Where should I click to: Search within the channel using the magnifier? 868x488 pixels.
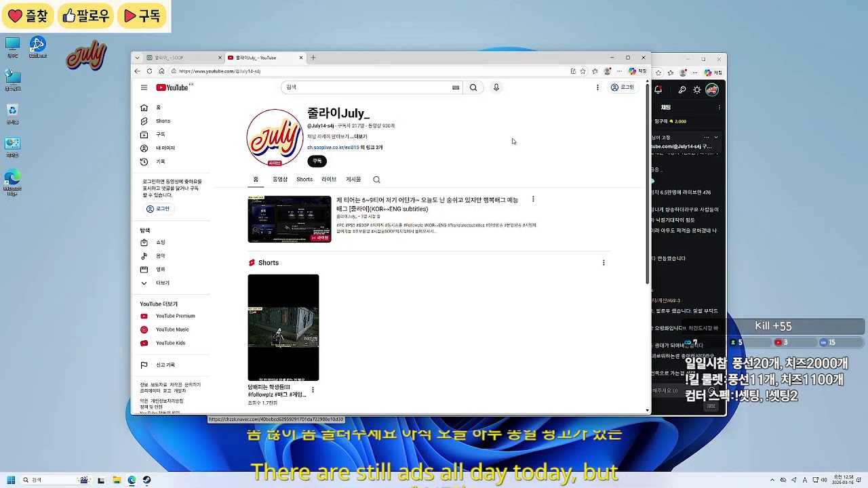[376, 180]
